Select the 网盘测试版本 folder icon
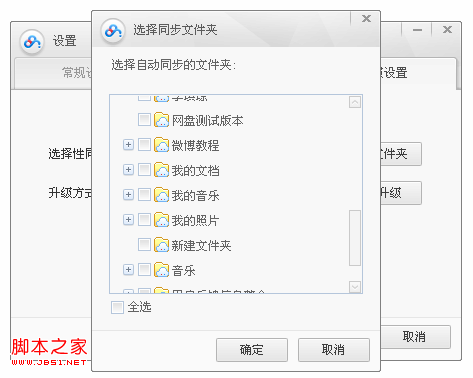The height and width of the screenshot is (378, 473). tap(162, 120)
